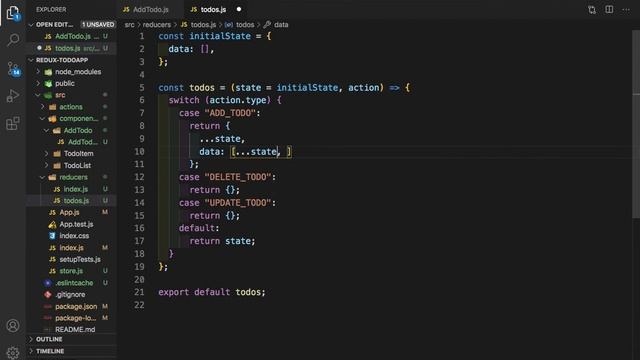640x360 pixels.
Task: Click the 1 UNSAVED badge
Action: click(98, 25)
